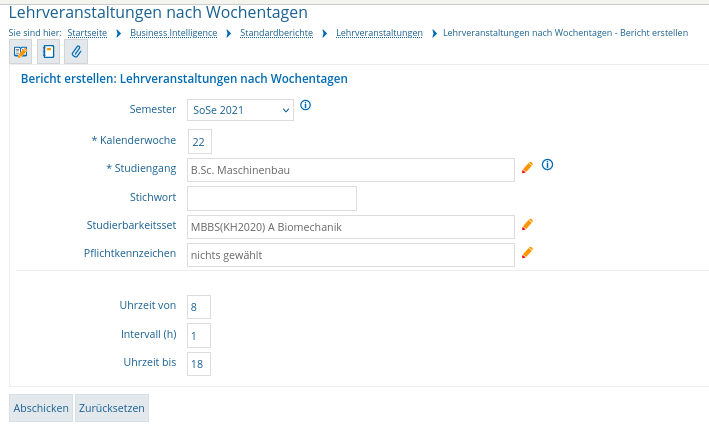Submit the report with Abschicken button
This screenshot has width=709, height=428.
point(41,408)
